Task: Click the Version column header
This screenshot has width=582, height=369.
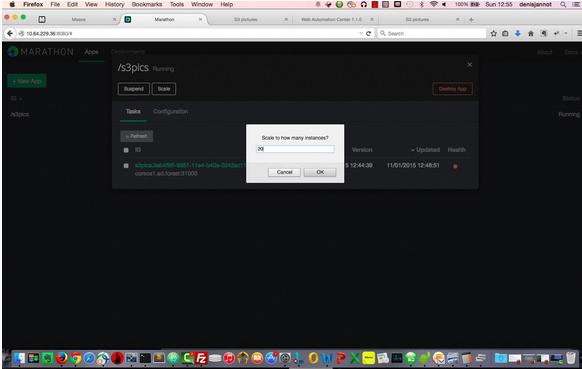Action: point(362,150)
